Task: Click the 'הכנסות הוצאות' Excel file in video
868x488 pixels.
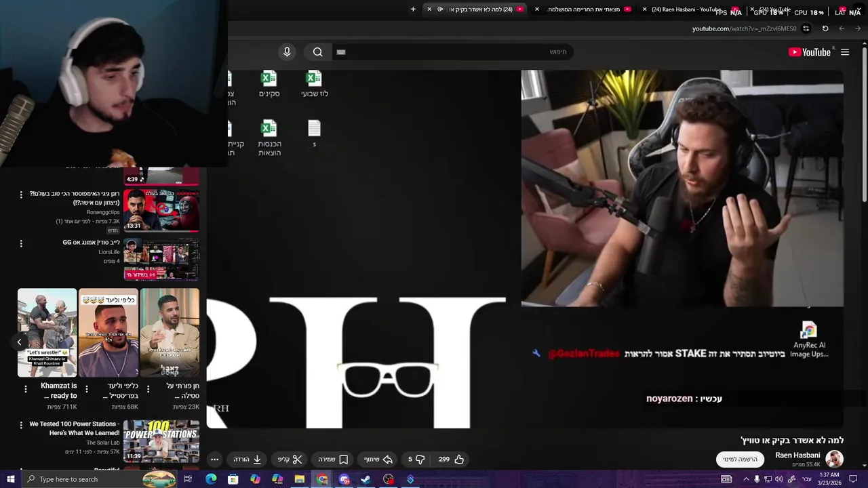Action: click(x=269, y=138)
